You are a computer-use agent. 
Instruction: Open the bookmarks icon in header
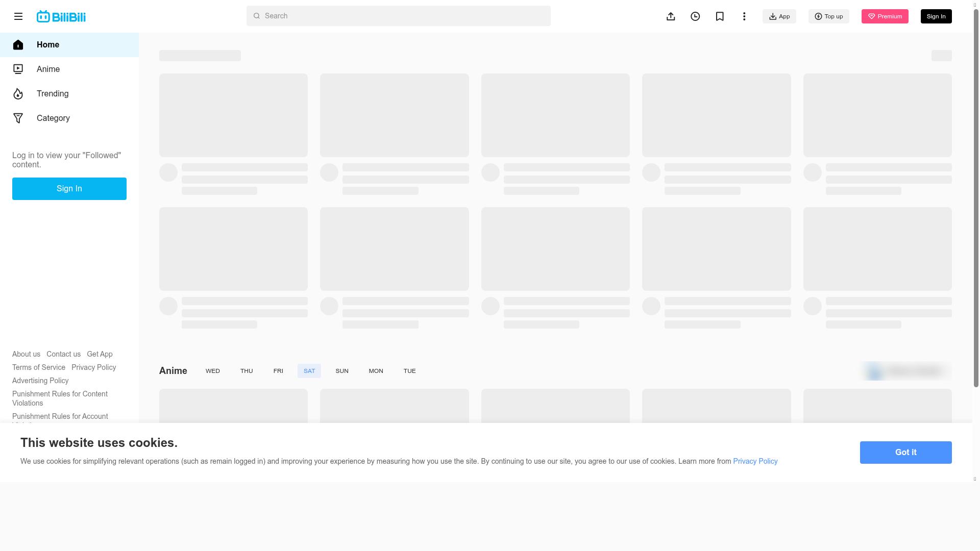[x=720, y=16]
